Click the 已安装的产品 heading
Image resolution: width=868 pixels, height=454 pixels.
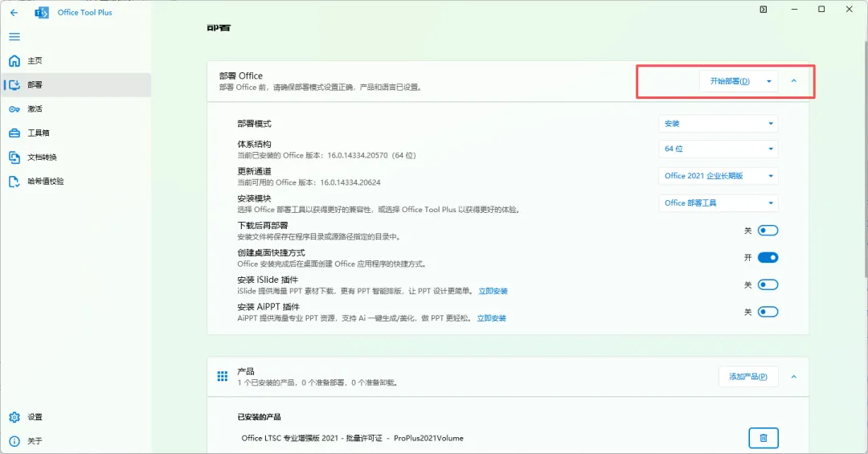coord(259,417)
